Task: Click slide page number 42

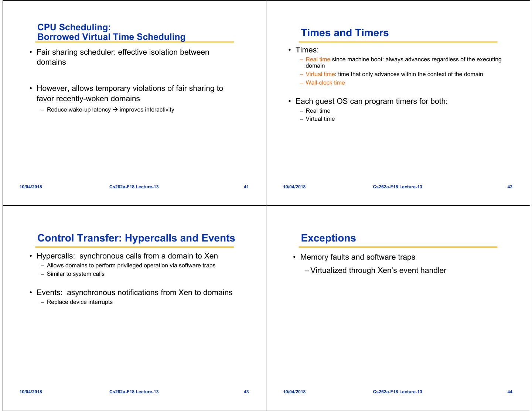Action: click(510, 187)
